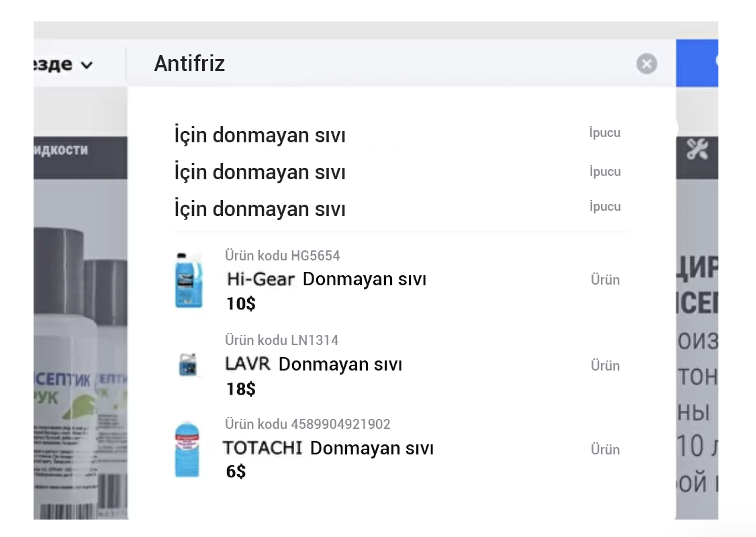The width and height of the screenshot is (756, 537).
Task: Clear the search field with the X icon
Action: tap(646, 64)
